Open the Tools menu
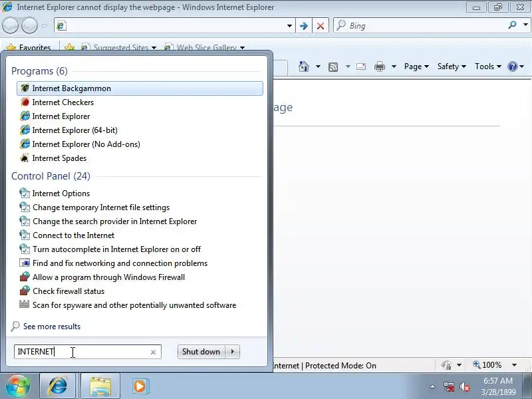This screenshot has width=532, height=399. 488,66
